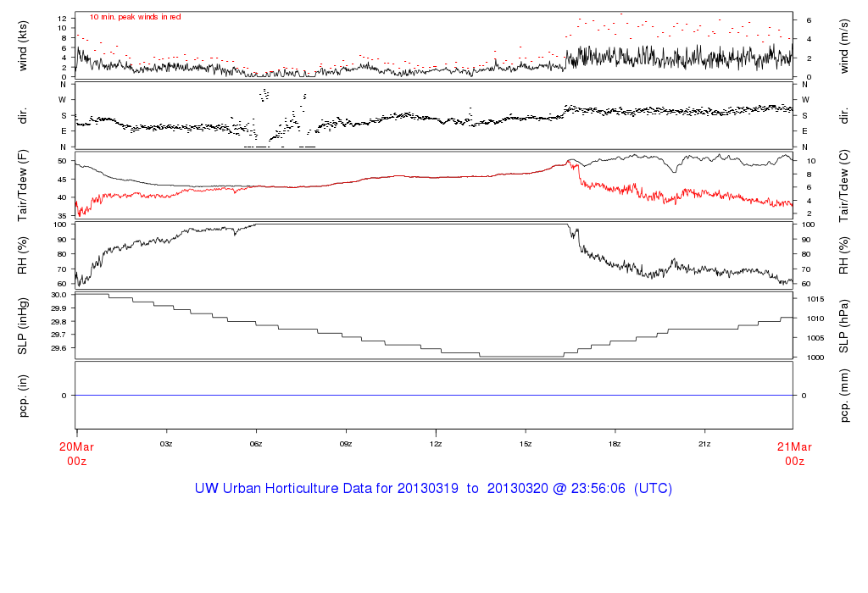Click the left 'dir.' axis label
868x593 pixels.
click(23, 116)
